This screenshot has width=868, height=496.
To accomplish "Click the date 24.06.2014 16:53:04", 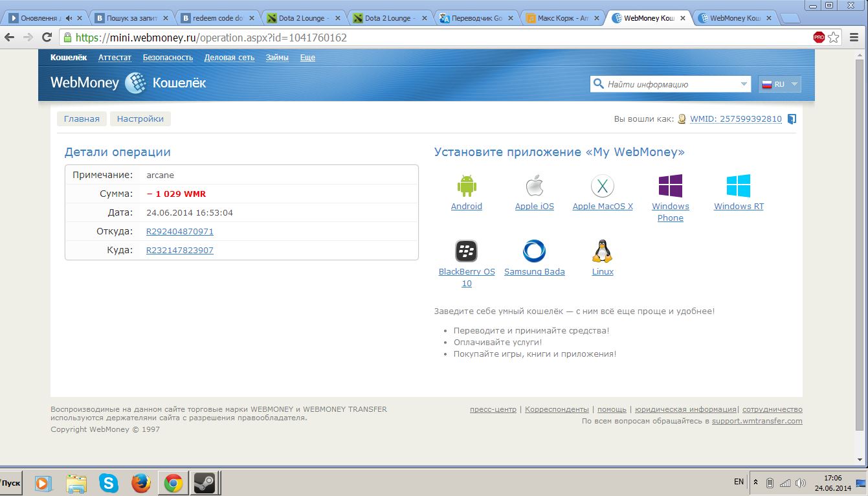I will point(190,212).
